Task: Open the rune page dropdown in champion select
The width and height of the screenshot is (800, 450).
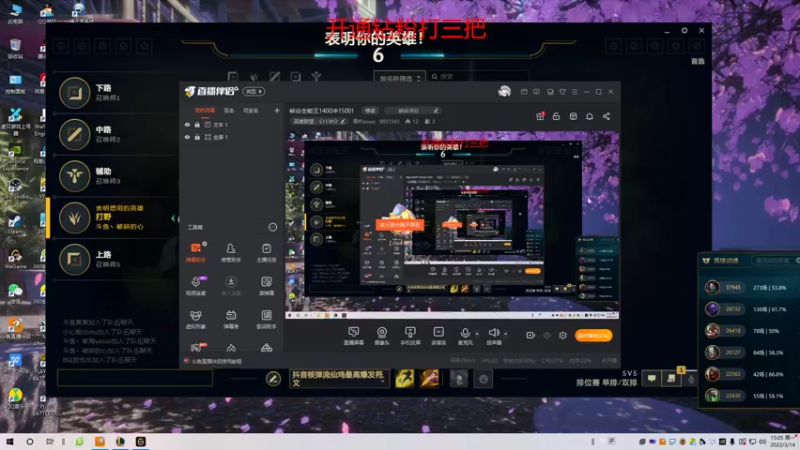Action: pos(338,378)
